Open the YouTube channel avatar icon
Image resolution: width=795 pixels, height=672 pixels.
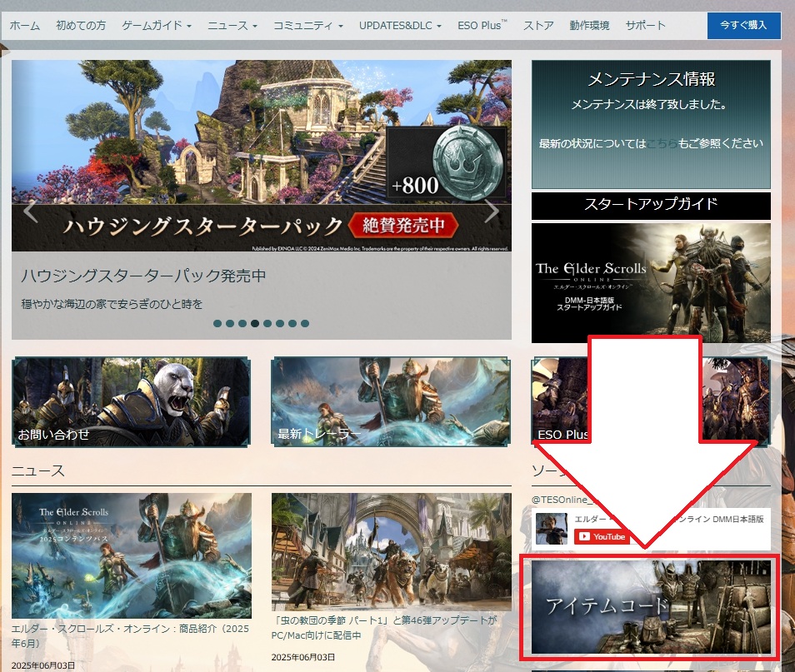(552, 529)
